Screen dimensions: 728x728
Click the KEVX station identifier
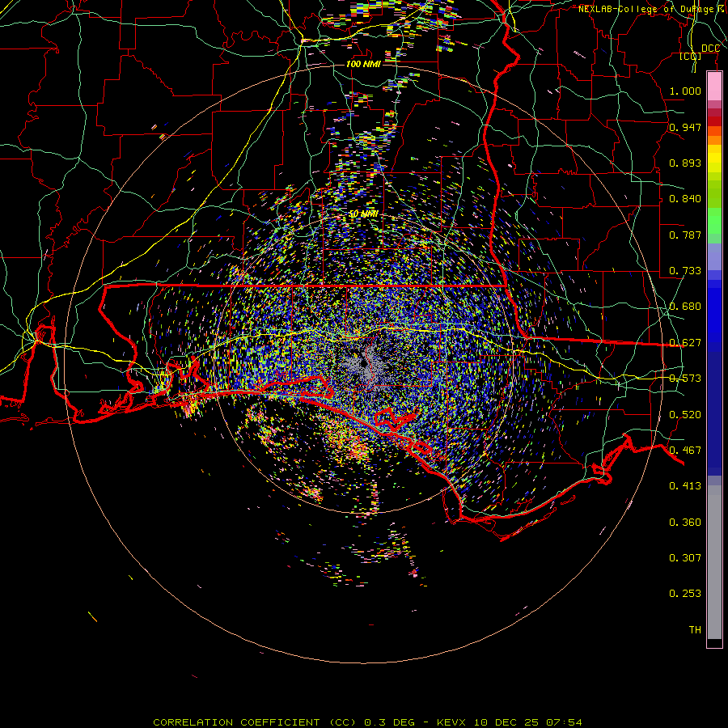coord(453,722)
